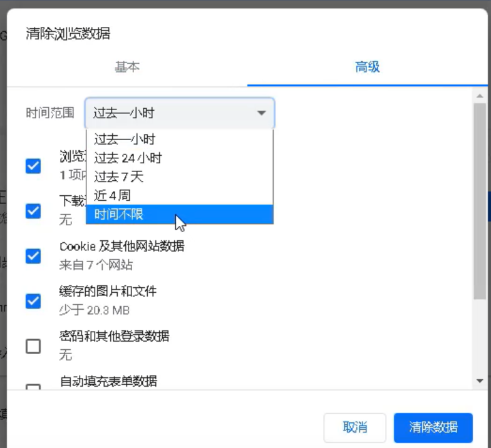Switch to the 基本 tab
This screenshot has width=491, height=448.
(x=127, y=67)
